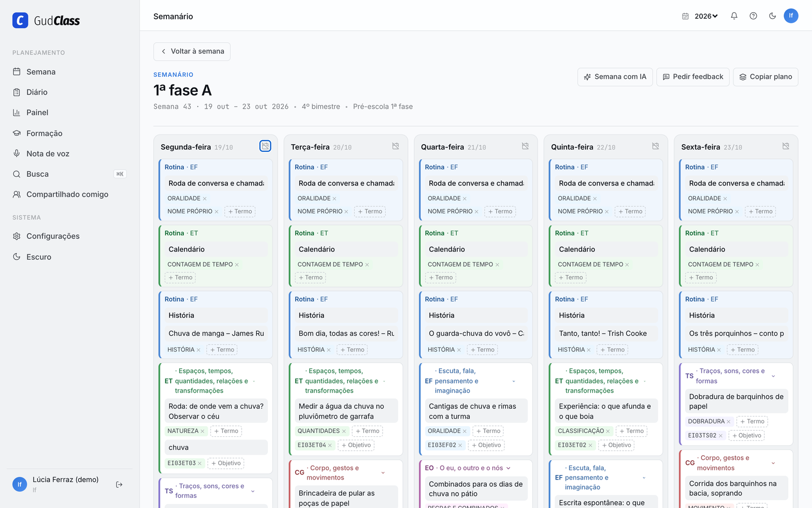Toggle no-class-day icon for Segunda-feira
The height and width of the screenshot is (508, 812).
(265, 146)
